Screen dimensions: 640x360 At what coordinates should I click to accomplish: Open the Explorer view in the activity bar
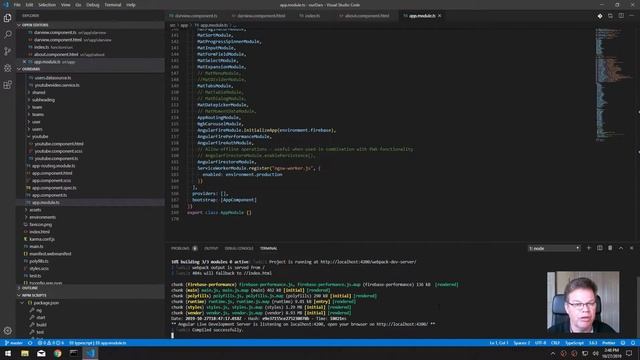point(8,18)
